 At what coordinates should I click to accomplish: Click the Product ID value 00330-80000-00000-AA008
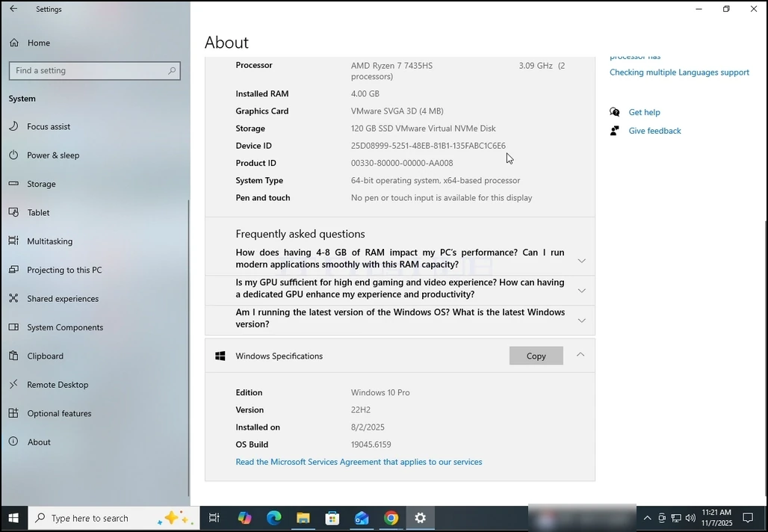(402, 163)
